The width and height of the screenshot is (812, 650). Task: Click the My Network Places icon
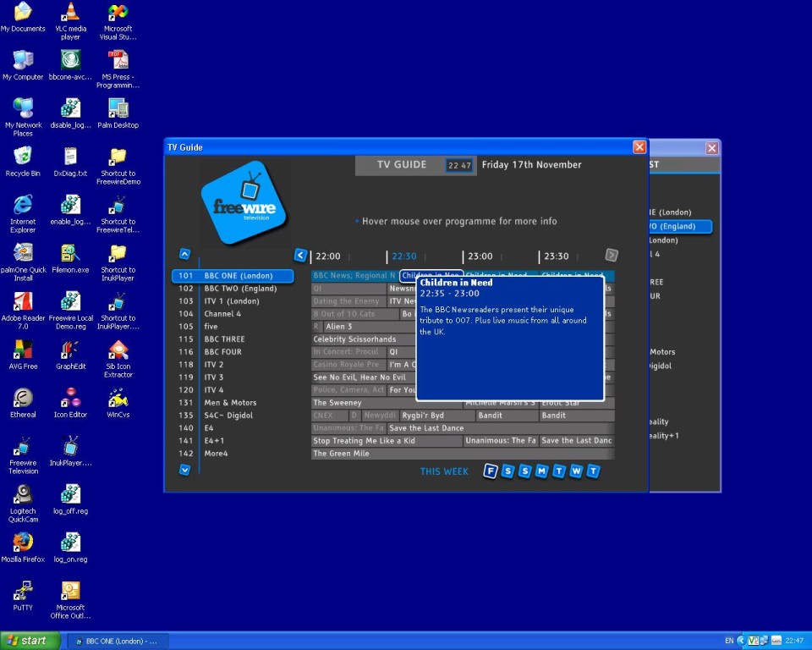[24, 118]
